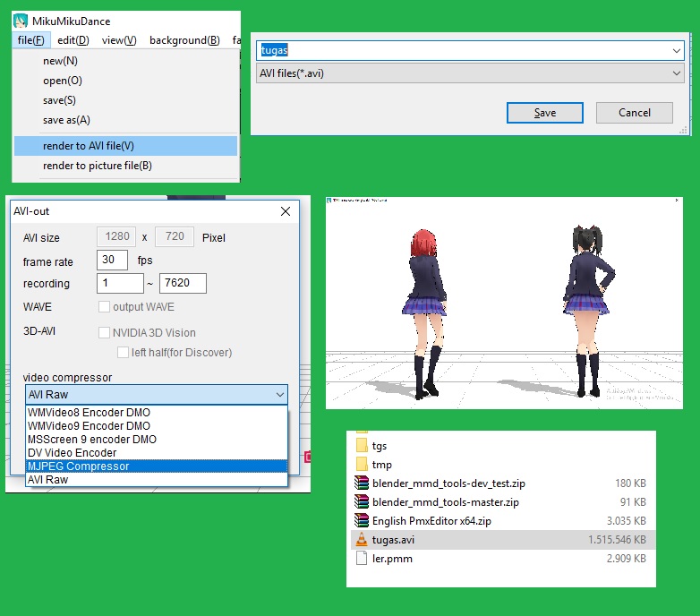700x616 pixels.
Task: Click the blender_mmd_tools-master.zip archive icon
Action: pos(362,501)
